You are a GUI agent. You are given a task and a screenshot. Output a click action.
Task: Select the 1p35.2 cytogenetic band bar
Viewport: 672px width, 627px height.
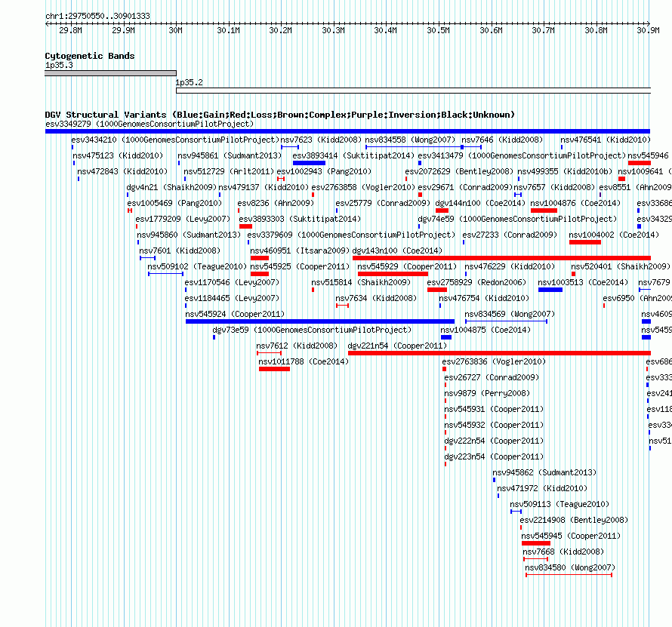point(413,91)
